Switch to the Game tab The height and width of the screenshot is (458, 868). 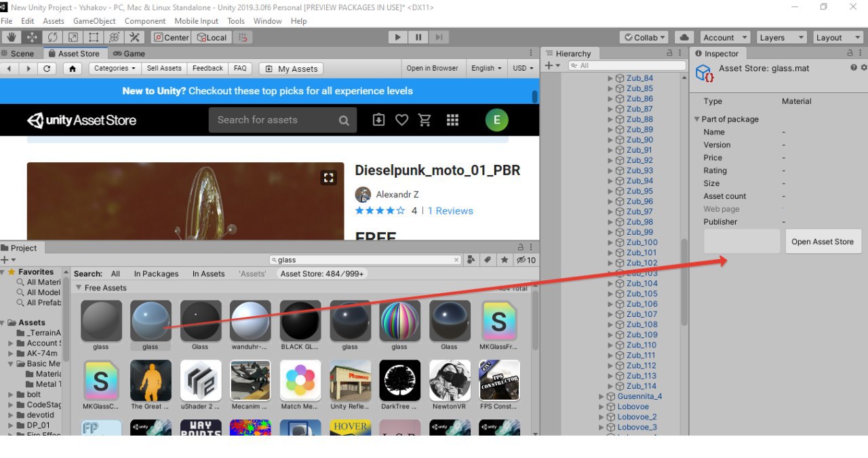coord(129,54)
